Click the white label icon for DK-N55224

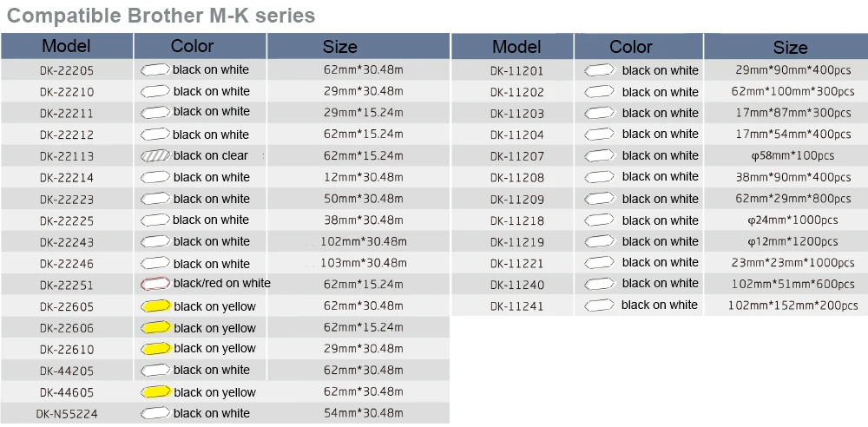click(154, 413)
